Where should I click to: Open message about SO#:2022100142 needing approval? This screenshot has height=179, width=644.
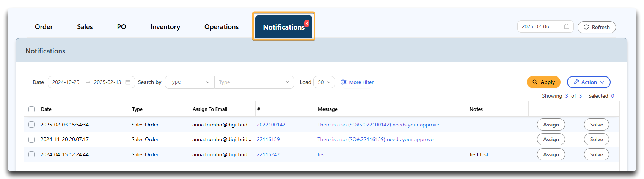coord(378,125)
